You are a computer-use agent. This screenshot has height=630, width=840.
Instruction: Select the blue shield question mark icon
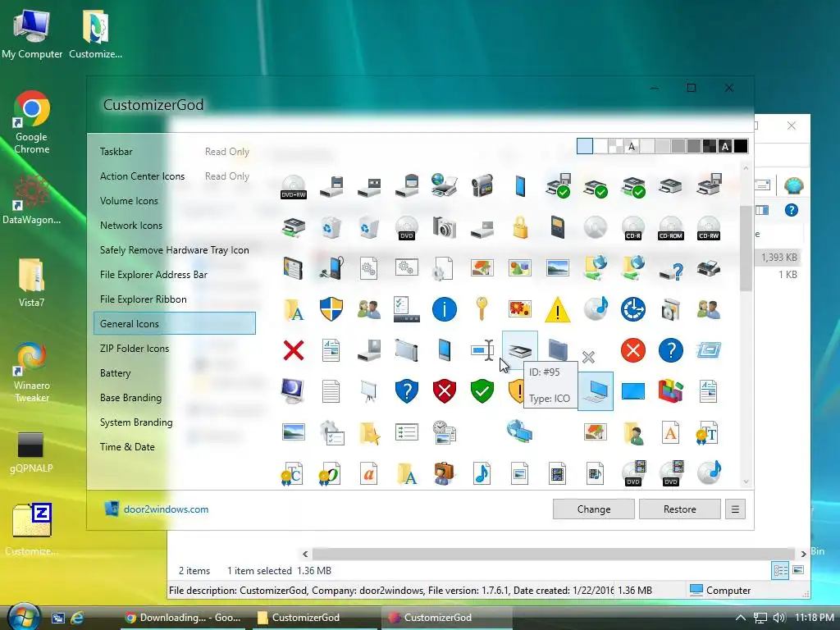tap(407, 391)
